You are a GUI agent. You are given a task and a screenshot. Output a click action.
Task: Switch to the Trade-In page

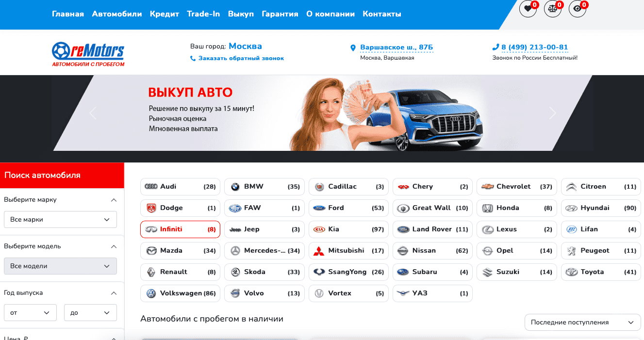(203, 14)
